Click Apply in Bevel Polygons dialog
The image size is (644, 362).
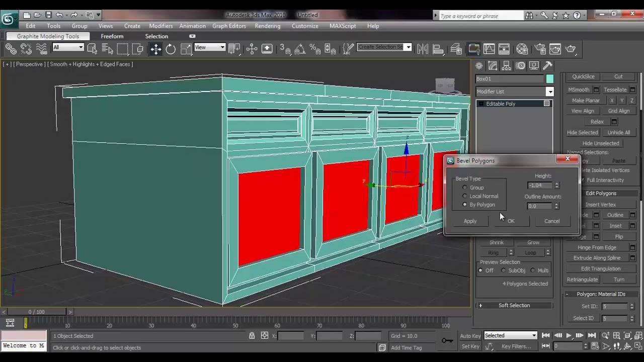[470, 221]
